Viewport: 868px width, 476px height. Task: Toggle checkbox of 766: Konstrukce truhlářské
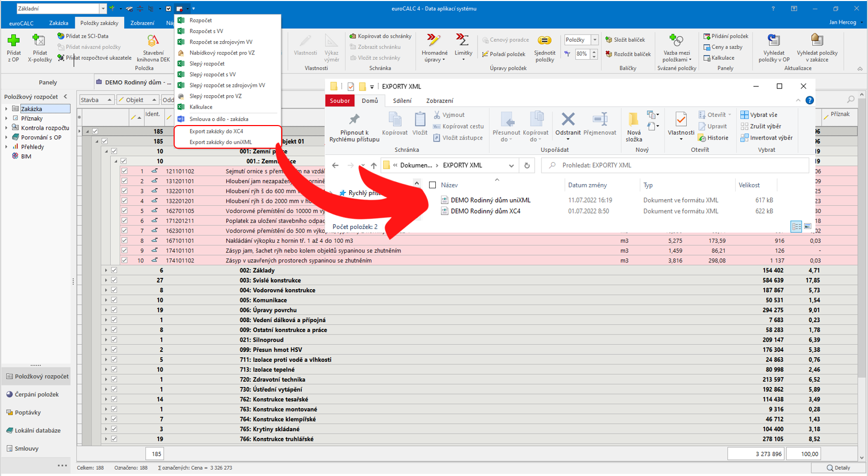pos(114,439)
